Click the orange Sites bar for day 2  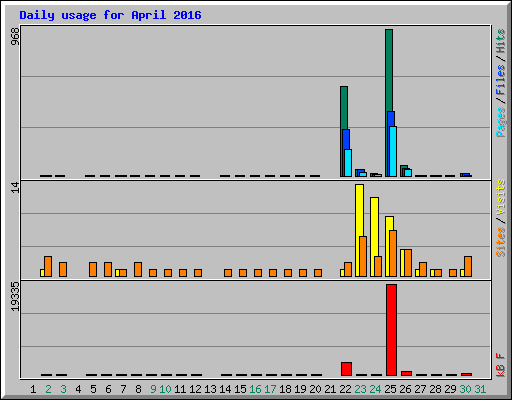click(48, 266)
